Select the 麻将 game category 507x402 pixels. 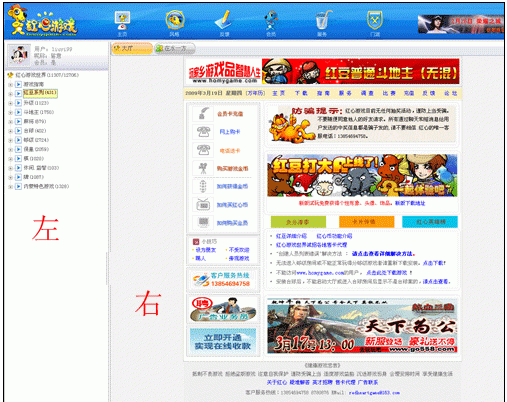pyautogui.click(x=35, y=122)
